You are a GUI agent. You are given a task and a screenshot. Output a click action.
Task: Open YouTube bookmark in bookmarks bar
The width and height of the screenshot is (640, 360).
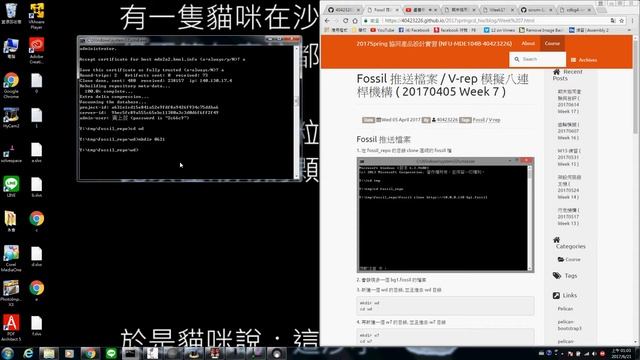click(x=382, y=30)
